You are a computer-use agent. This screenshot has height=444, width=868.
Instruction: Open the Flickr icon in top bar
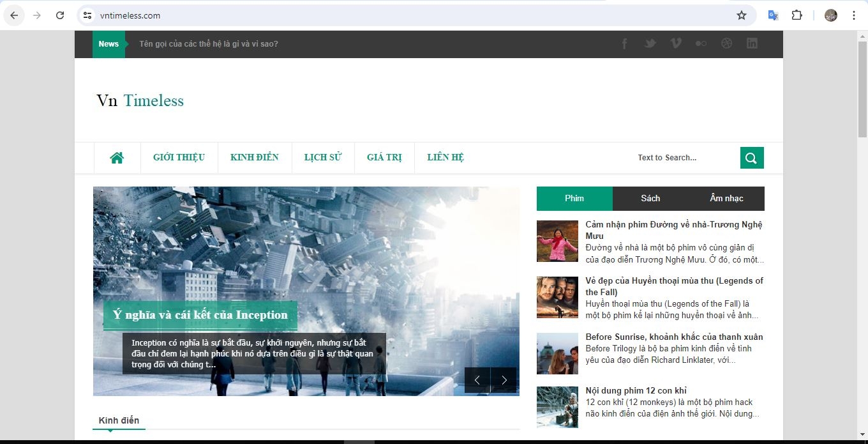click(x=701, y=43)
